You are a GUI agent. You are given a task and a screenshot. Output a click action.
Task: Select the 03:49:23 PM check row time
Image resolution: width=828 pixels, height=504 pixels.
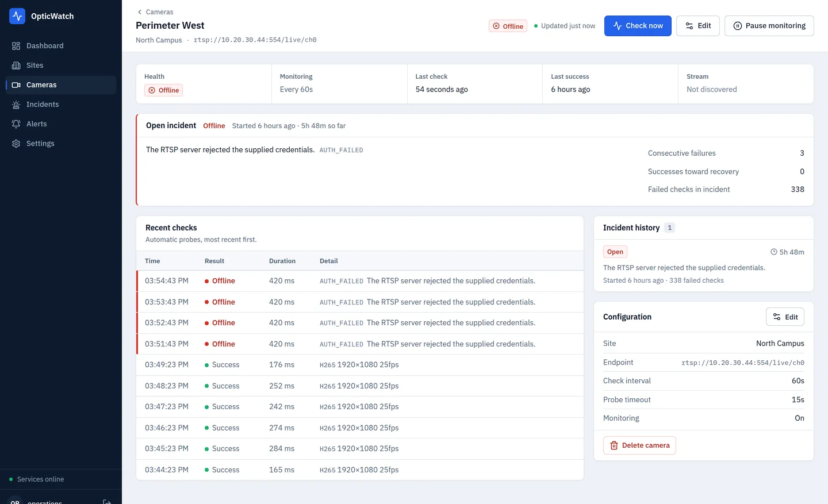[x=167, y=365]
